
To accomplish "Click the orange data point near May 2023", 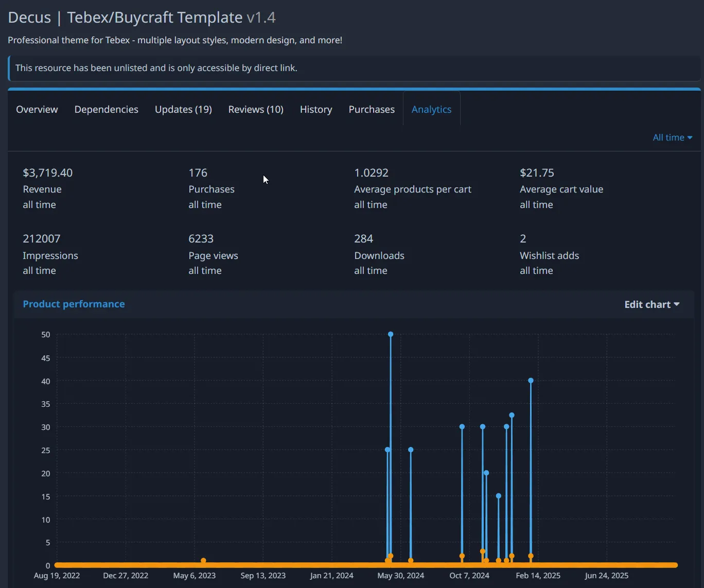I will pyautogui.click(x=203, y=560).
